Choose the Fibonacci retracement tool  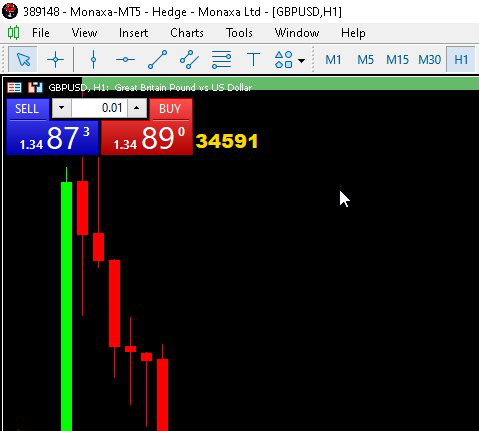tap(221, 60)
